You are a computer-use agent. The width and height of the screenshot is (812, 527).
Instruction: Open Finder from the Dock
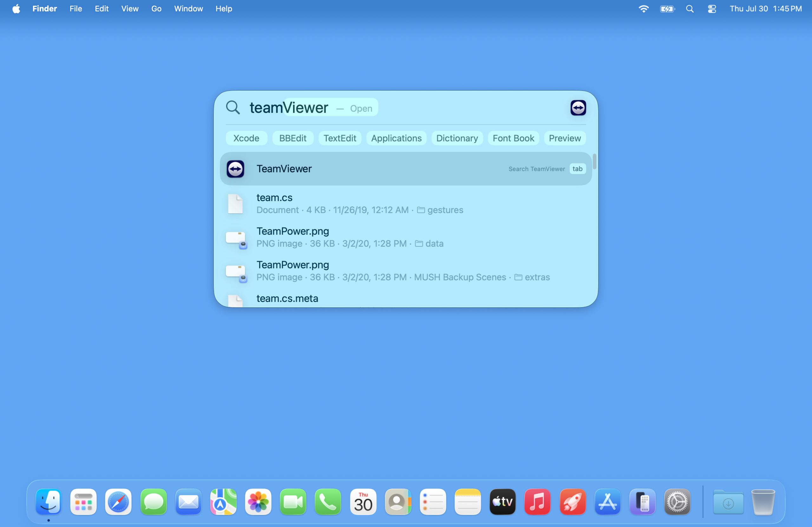49,502
